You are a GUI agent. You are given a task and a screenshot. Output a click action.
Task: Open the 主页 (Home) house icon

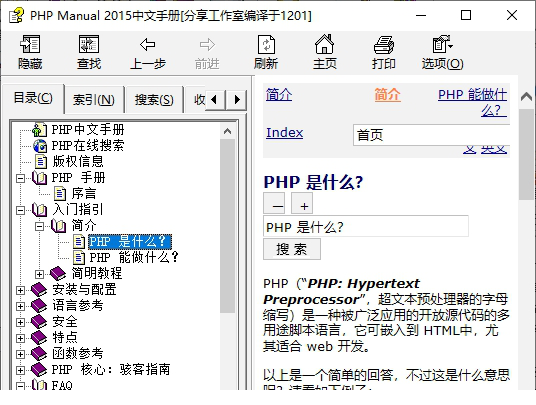click(324, 44)
